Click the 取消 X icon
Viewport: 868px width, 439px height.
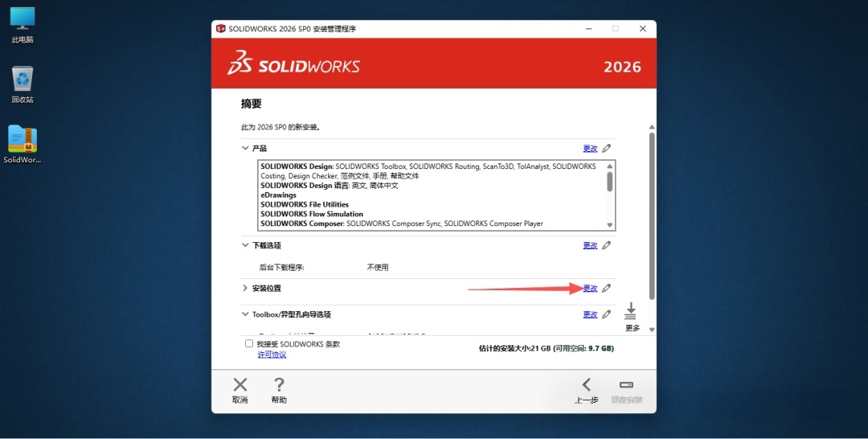tap(240, 385)
